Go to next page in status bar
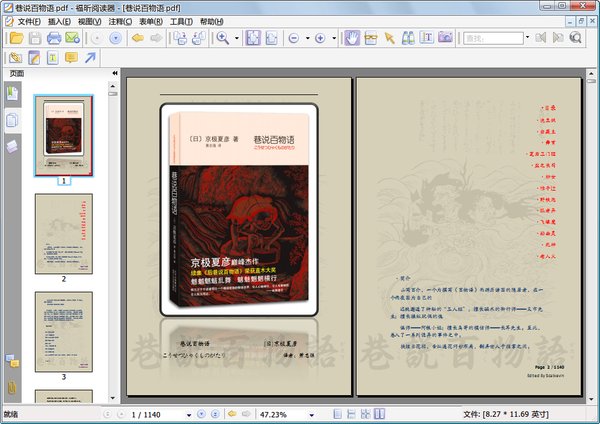This screenshot has width=600, height=424. click(x=201, y=413)
